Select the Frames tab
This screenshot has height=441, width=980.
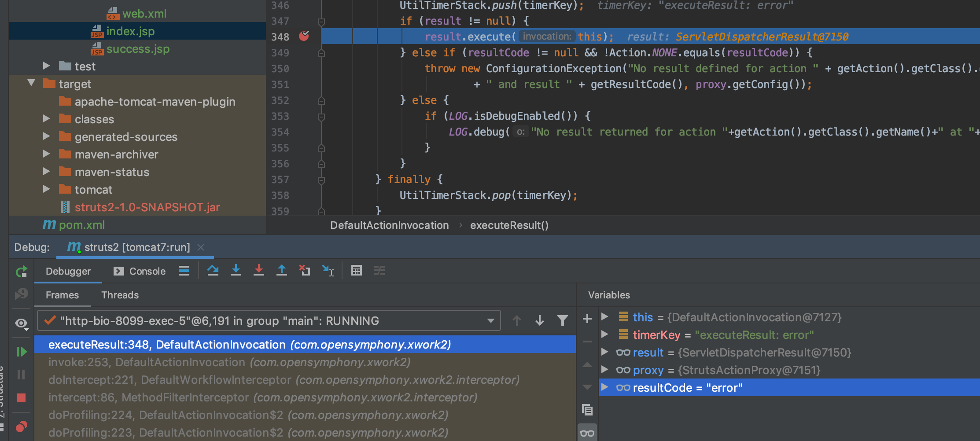[x=62, y=295]
